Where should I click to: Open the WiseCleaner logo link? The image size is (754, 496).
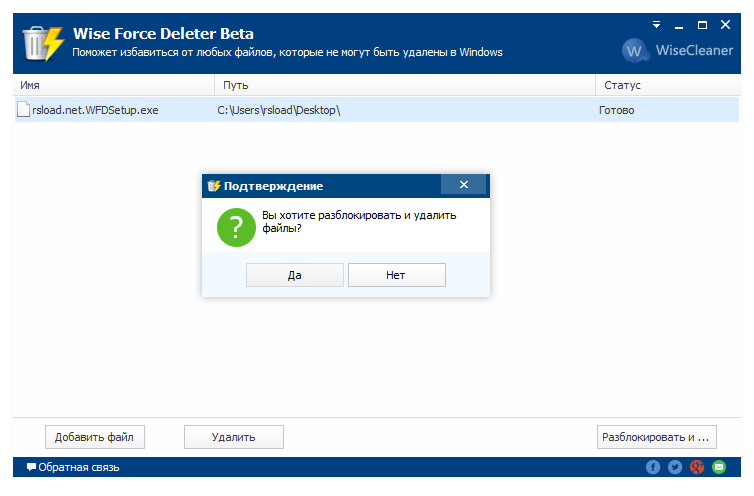point(678,51)
